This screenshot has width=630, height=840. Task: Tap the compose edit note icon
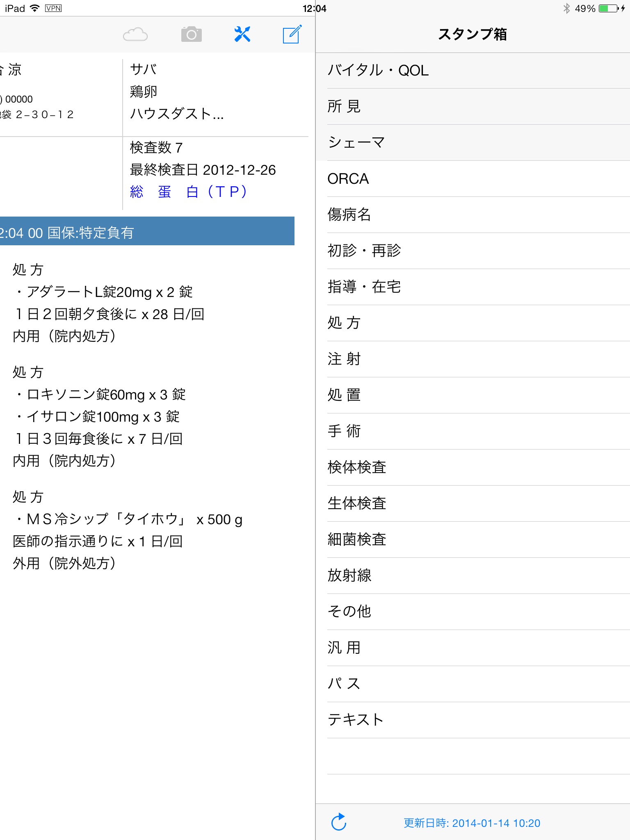tap(292, 34)
